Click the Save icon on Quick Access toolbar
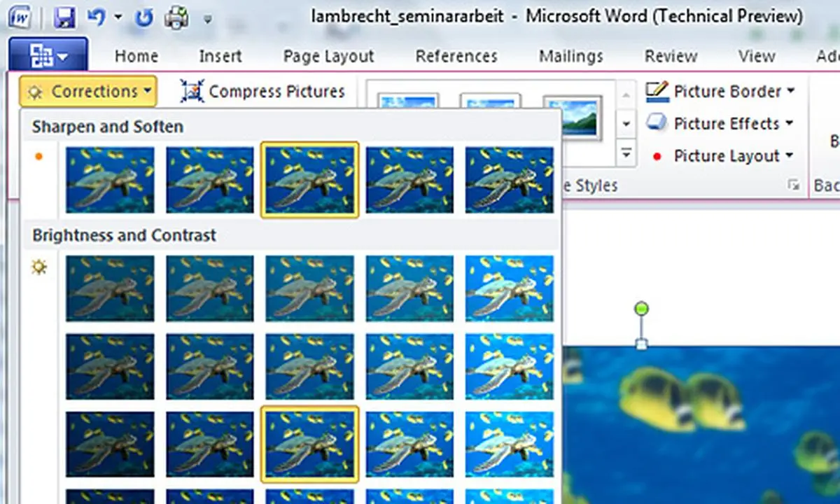The height and width of the screenshot is (504, 840). click(x=64, y=16)
